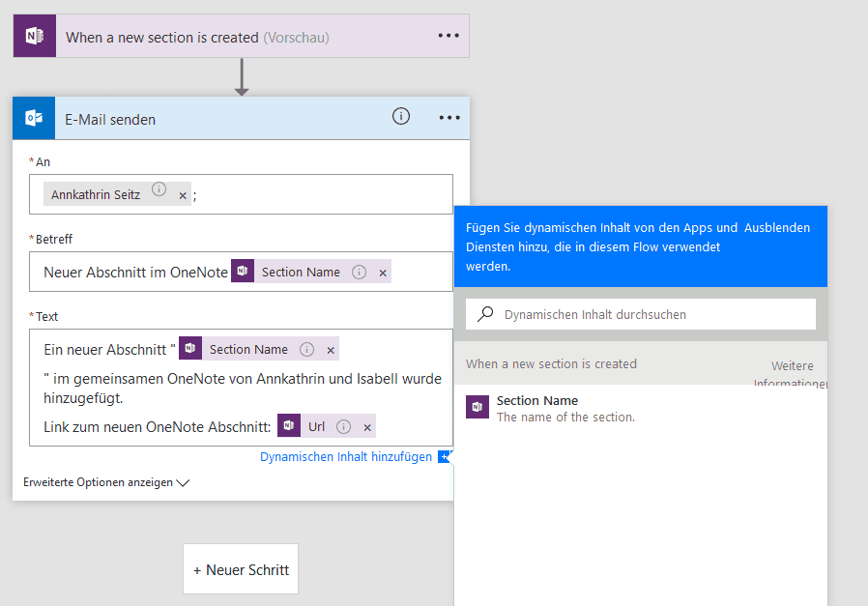
Task: Remove Section Name token from Text field
Action: [331, 350]
